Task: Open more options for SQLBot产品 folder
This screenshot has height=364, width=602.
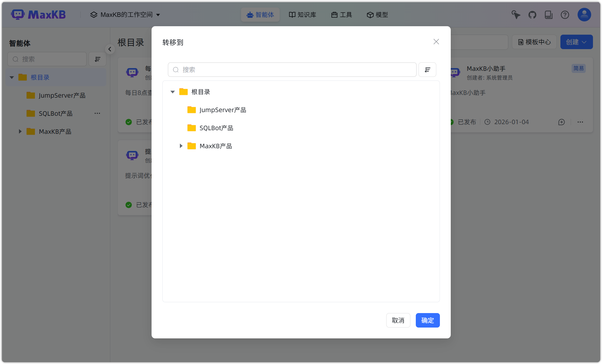Action: [97, 113]
